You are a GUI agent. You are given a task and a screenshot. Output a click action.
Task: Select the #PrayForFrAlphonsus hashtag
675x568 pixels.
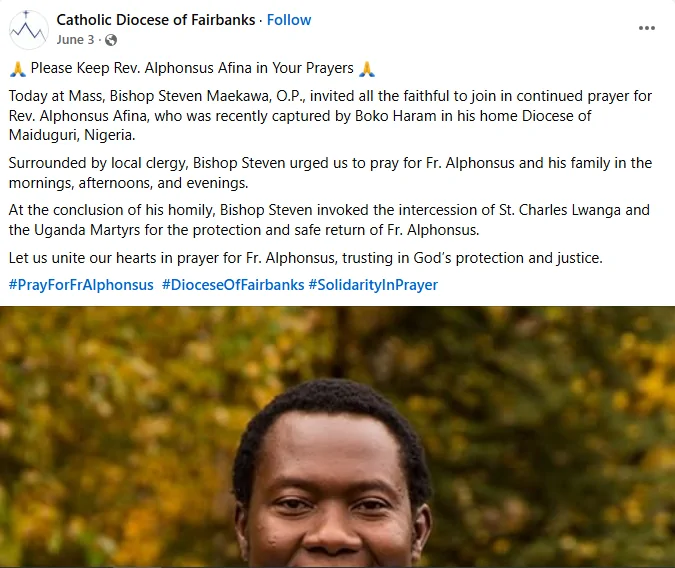(x=81, y=285)
